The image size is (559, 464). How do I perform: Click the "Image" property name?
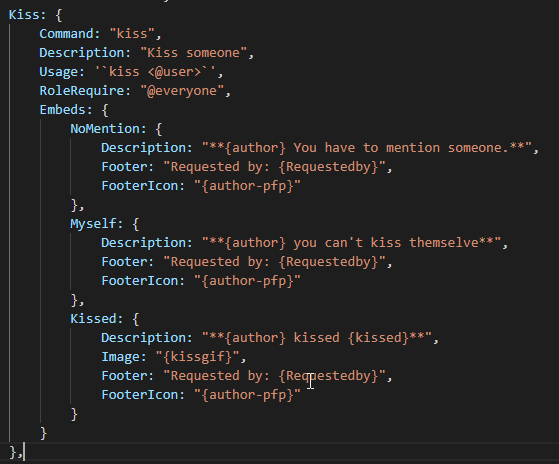pos(120,357)
